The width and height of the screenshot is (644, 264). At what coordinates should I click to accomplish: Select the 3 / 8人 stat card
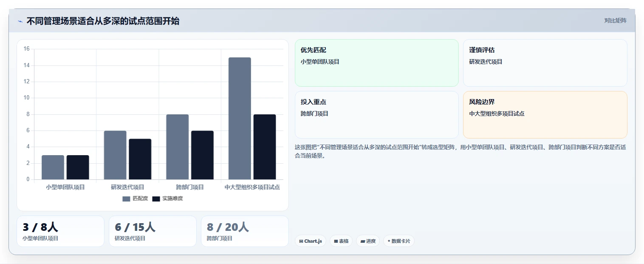coord(60,231)
